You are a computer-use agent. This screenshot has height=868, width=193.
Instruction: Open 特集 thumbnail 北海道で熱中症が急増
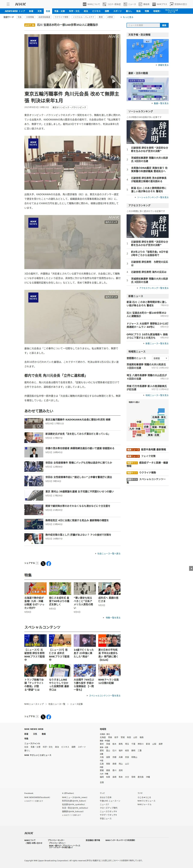pyautogui.click(x=35, y=588)
